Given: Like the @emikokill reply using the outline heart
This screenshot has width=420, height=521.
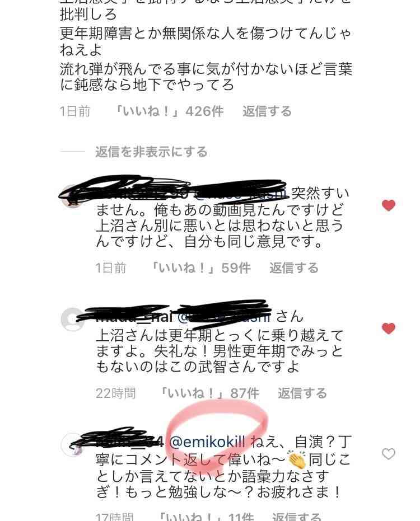Looking at the screenshot, I should point(389,453).
